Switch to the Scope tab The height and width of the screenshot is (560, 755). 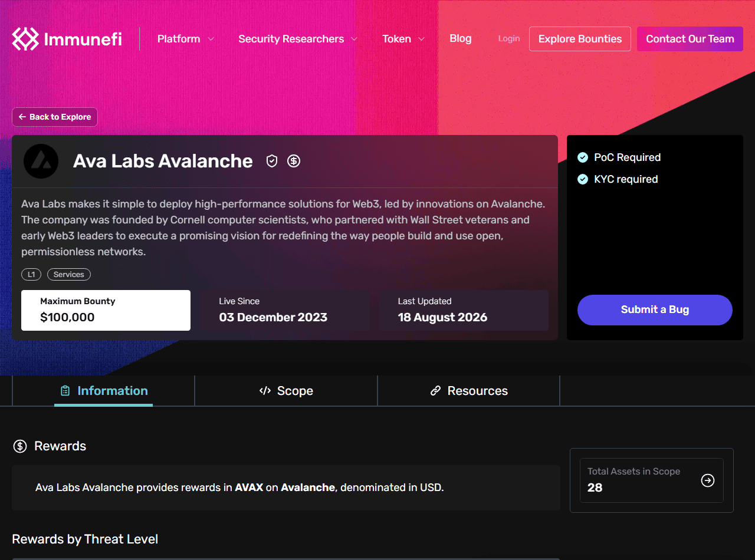pyautogui.click(x=286, y=391)
